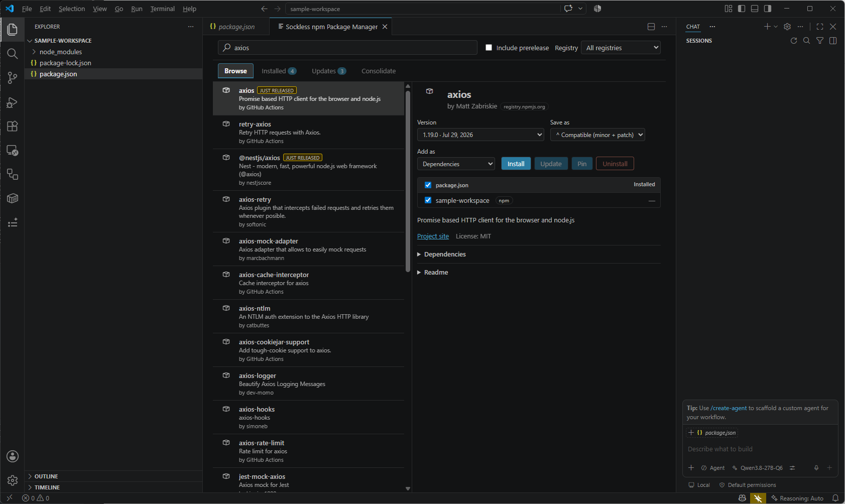Close the Sockless npm Package Manager tab
Viewport: 845px width, 504px height.
click(x=385, y=27)
